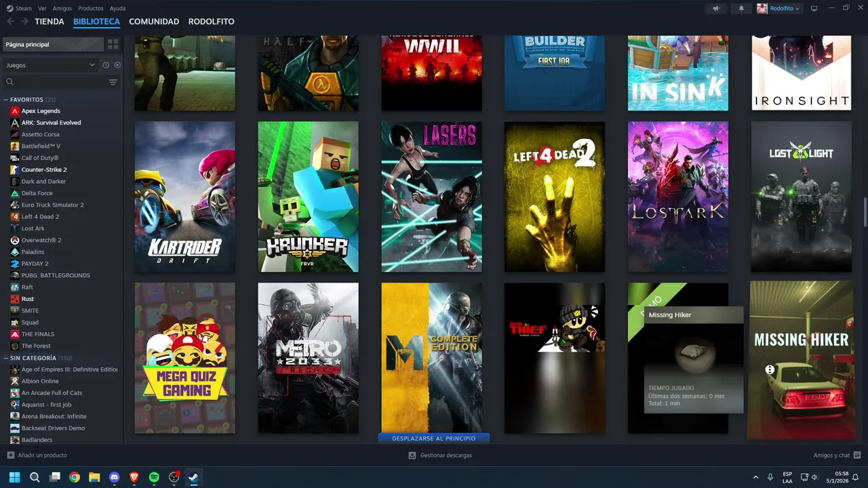868x488 pixels.
Task: Open the Rodolfito account dropdown
Action: coord(779,8)
